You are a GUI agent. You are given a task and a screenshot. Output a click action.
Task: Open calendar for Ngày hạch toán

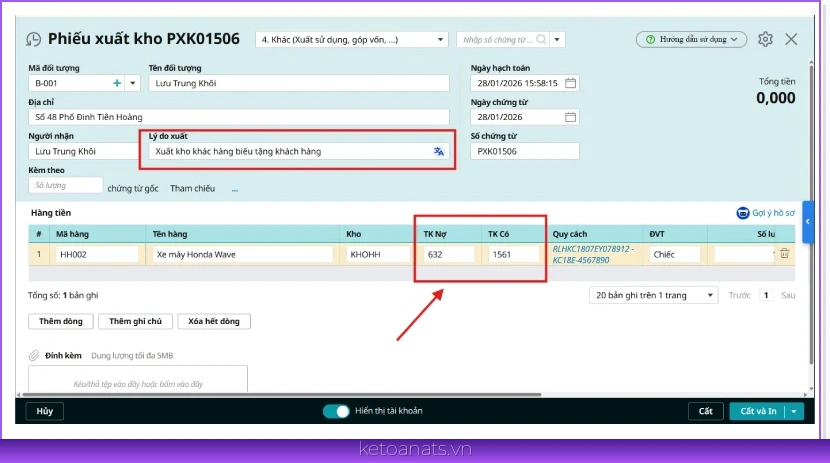(570, 83)
